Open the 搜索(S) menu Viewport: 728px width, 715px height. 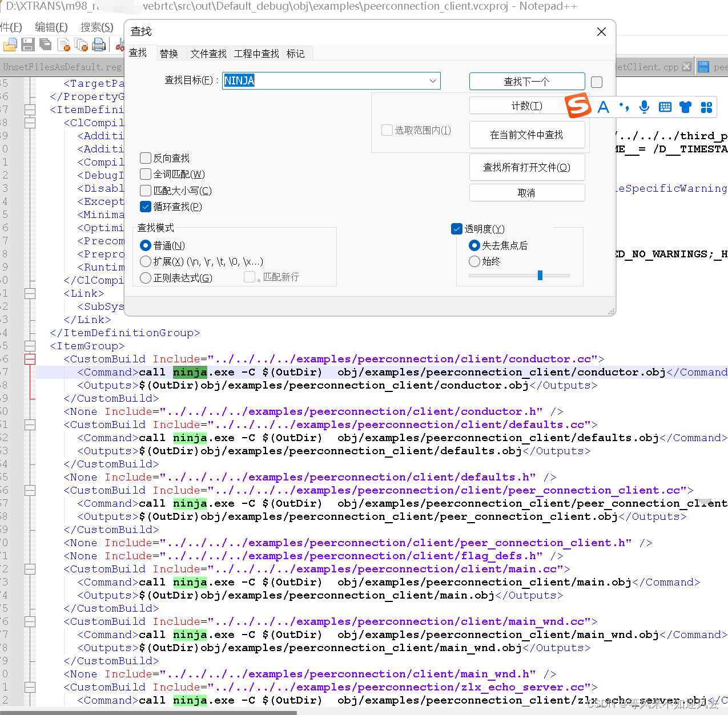coord(97,27)
